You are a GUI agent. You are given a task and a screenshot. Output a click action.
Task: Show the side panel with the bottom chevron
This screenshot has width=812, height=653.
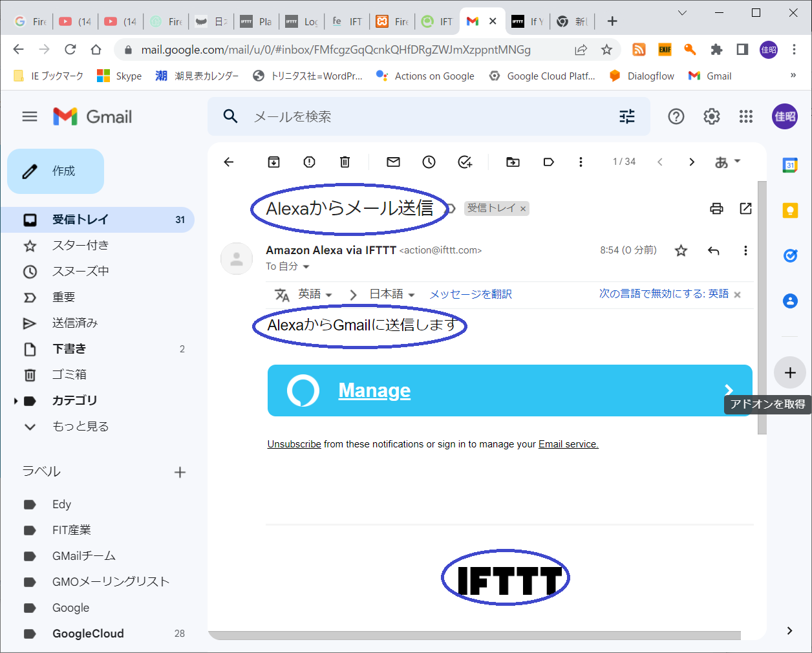click(x=789, y=630)
